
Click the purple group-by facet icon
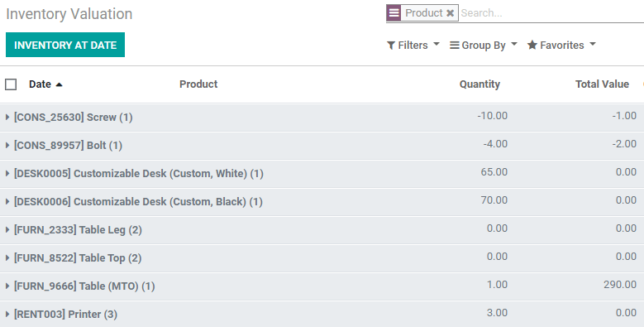(394, 13)
